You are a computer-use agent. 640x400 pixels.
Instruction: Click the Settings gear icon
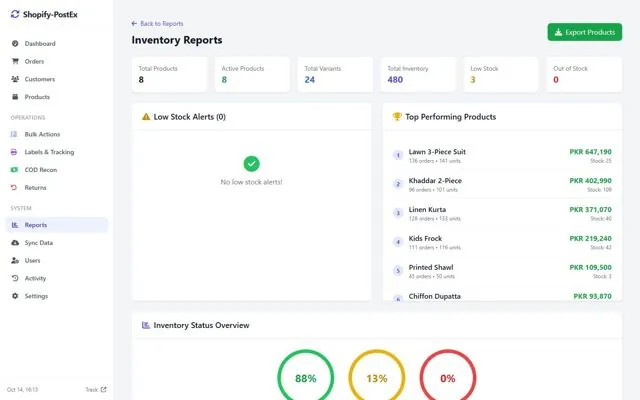coord(15,296)
